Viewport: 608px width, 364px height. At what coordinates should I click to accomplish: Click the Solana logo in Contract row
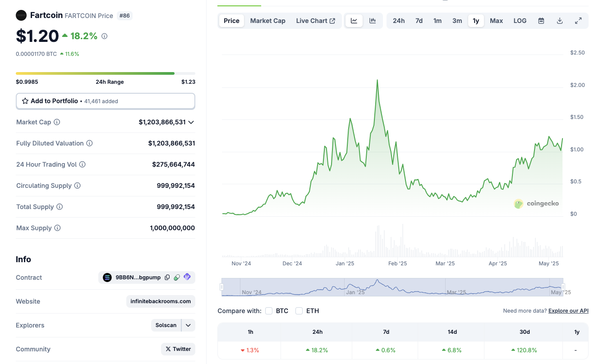tap(107, 278)
